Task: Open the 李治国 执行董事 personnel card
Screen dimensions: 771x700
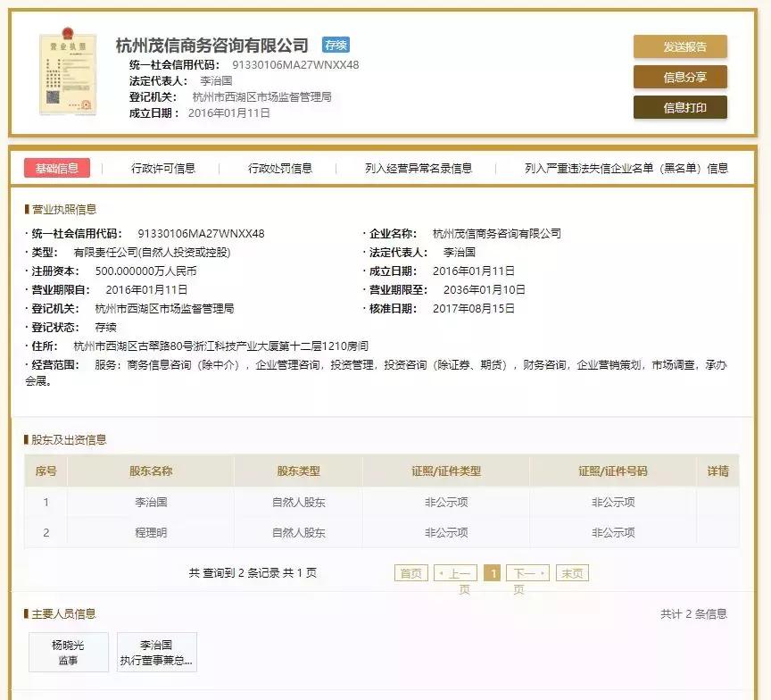Action: (x=156, y=652)
